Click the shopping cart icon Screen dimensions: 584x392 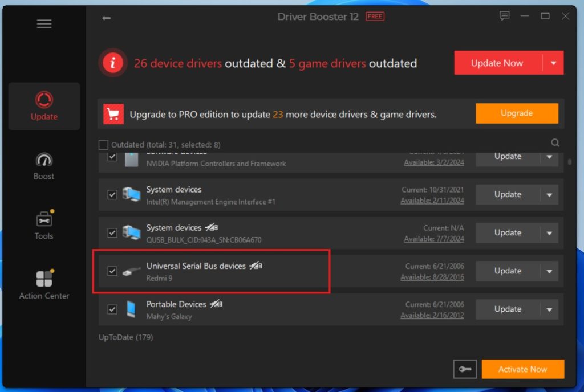click(x=113, y=114)
